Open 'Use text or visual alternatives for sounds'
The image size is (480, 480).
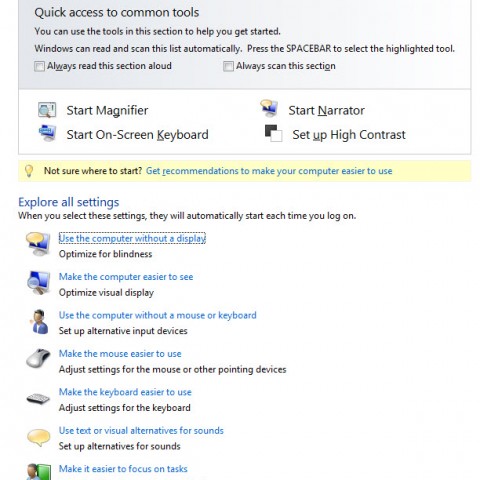[x=141, y=431]
